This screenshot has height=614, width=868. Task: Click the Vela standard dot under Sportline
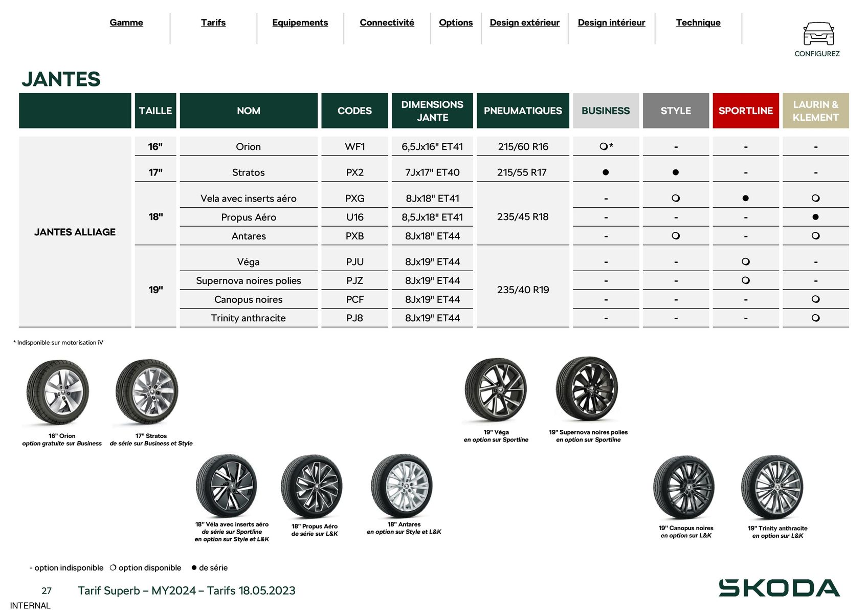pos(746,198)
